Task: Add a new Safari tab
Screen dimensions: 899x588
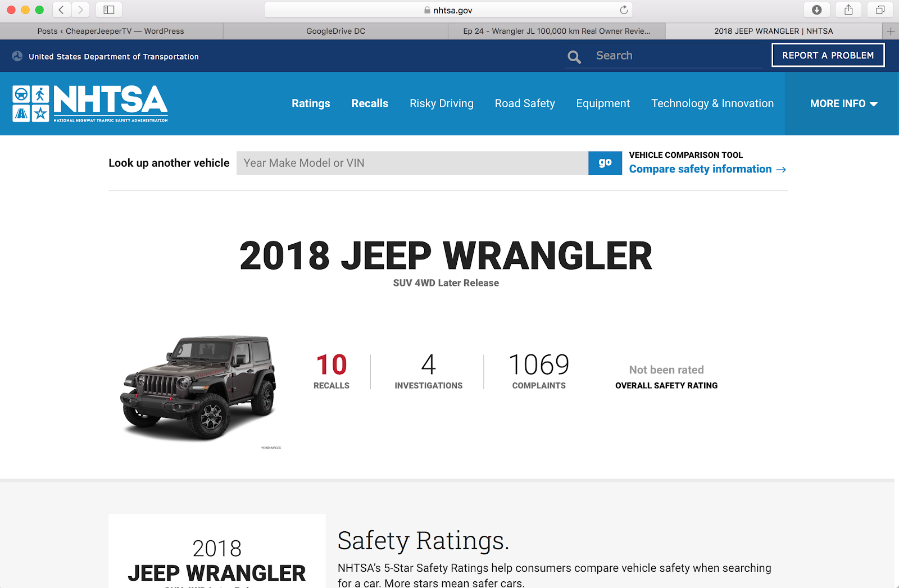Action: pyautogui.click(x=891, y=31)
